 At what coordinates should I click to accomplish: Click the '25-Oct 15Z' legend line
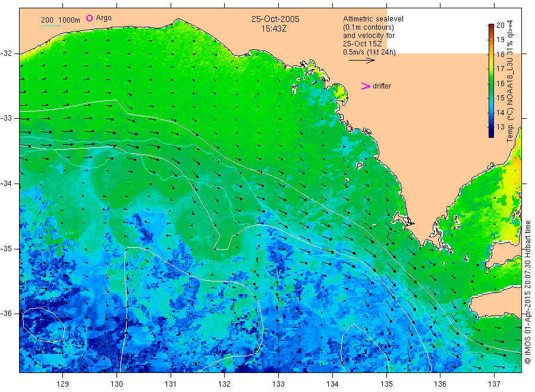[x=363, y=44]
